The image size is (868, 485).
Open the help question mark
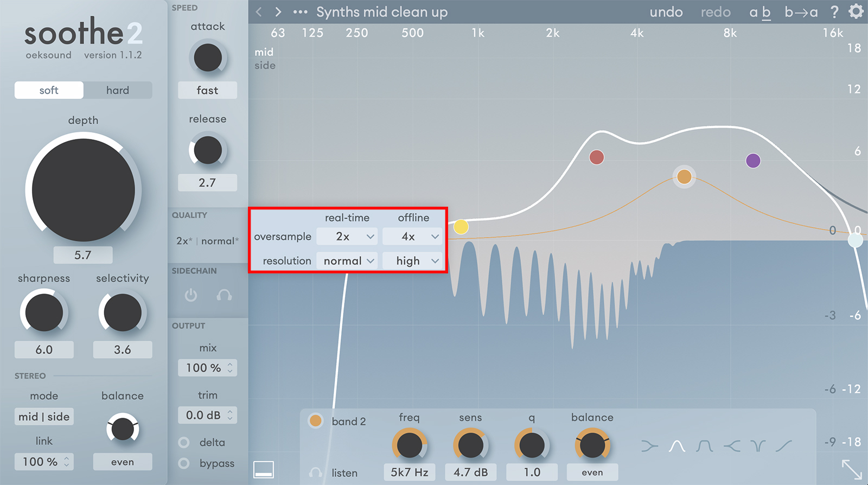point(834,12)
